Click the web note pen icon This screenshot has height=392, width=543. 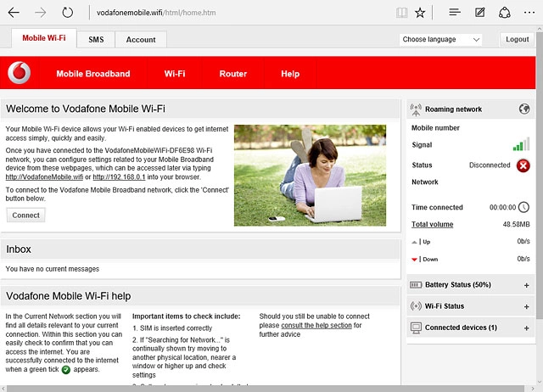480,13
